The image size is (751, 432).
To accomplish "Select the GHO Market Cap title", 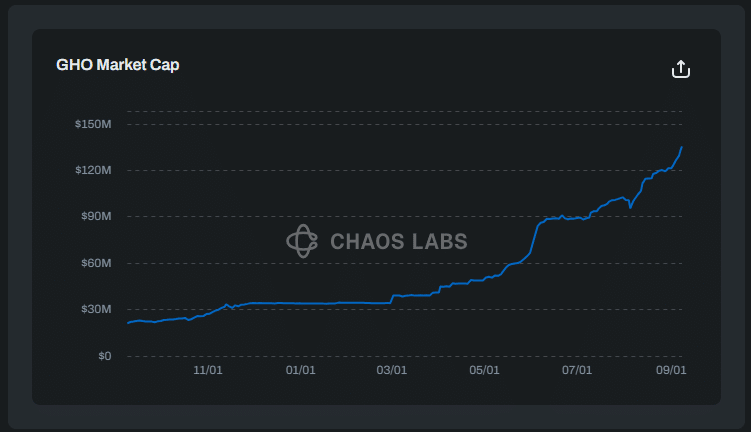I will [118, 65].
